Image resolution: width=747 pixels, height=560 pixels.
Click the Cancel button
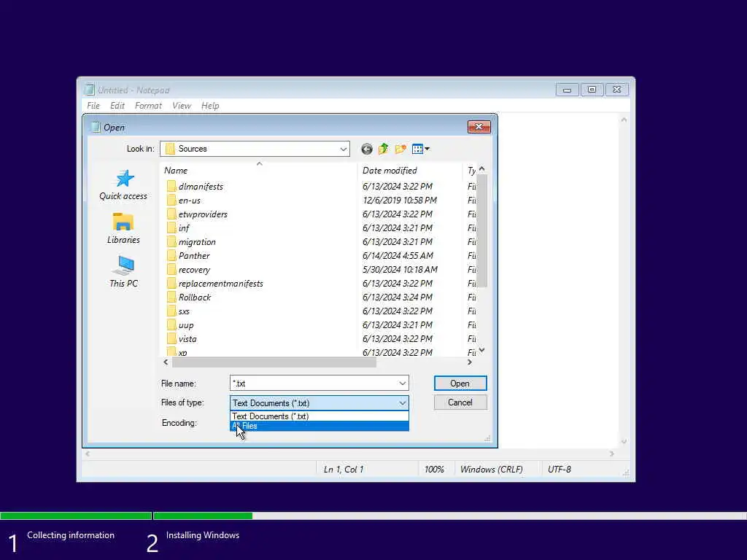click(x=460, y=402)
